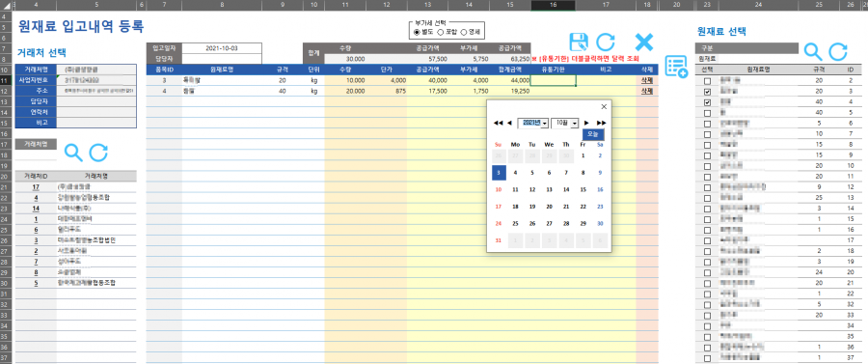The width and height of the screenshot is (868, 364).
Task: Click the large blue X cancel icon
Action: (x=644, y=42)
